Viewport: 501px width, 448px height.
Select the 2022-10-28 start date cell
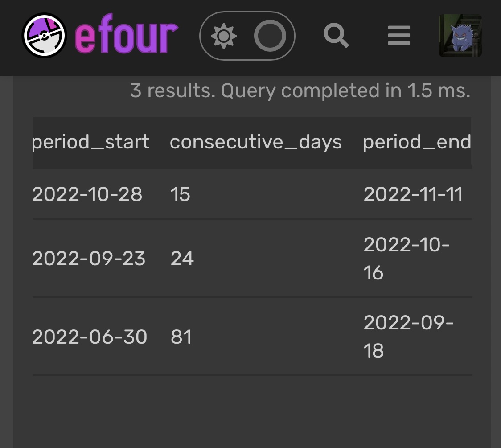tap(87, 194)
